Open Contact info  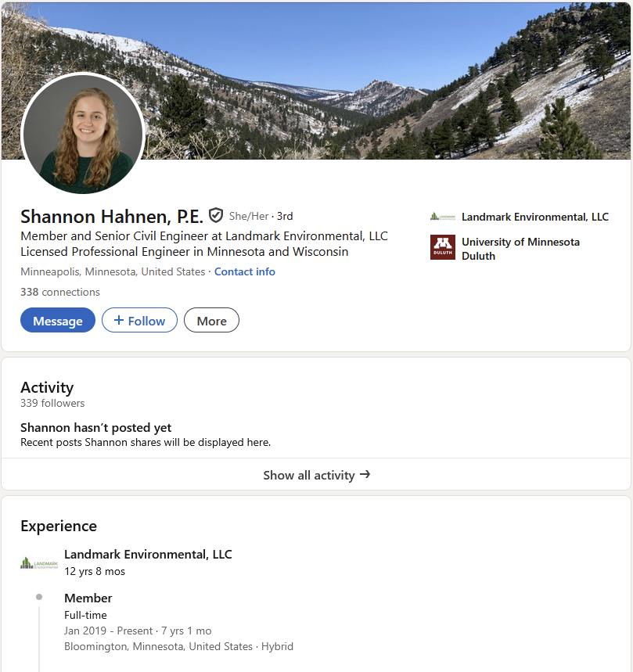tap(244, 271)
